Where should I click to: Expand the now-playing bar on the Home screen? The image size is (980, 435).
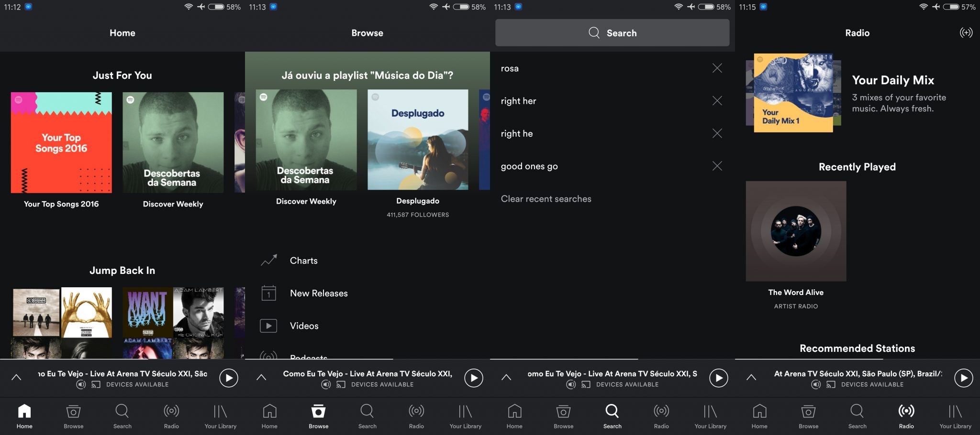tap(16, 378)
